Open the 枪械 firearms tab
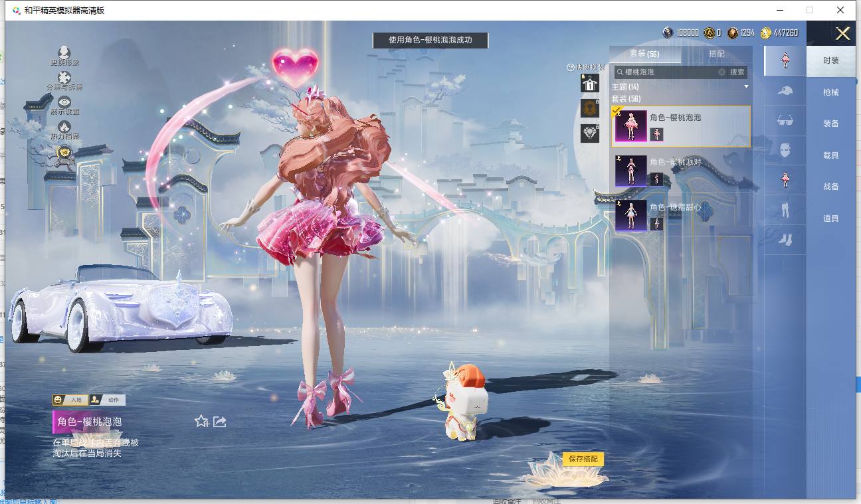The width and height of the screenshot is (861, 504). [x=831, y=92]
